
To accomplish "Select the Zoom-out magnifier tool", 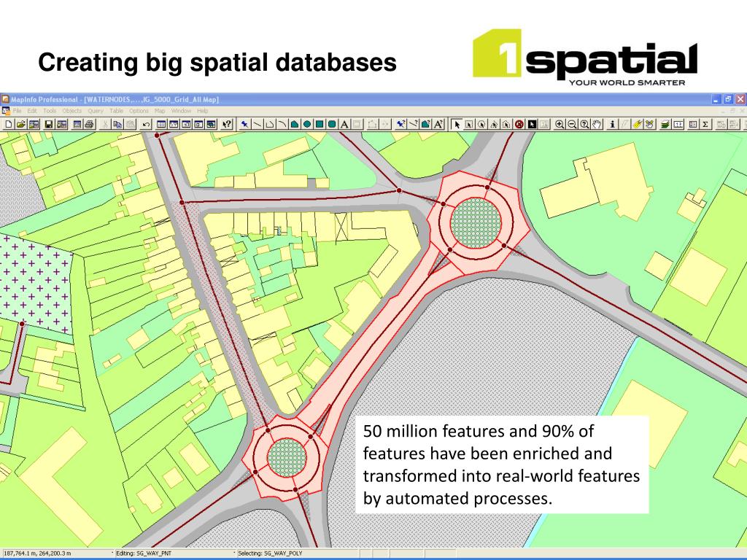I will pyautogui.click(x=572, y=124).
